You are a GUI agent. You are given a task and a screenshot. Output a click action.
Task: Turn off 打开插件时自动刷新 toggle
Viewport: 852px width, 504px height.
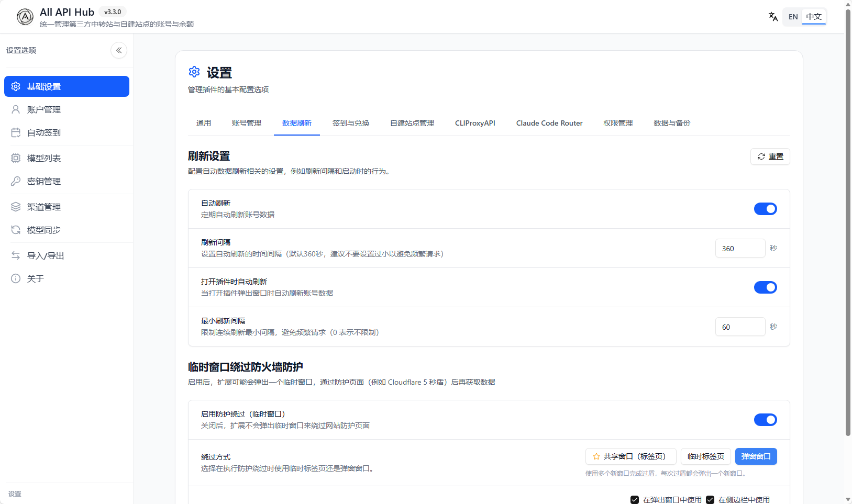click(765, 287)
